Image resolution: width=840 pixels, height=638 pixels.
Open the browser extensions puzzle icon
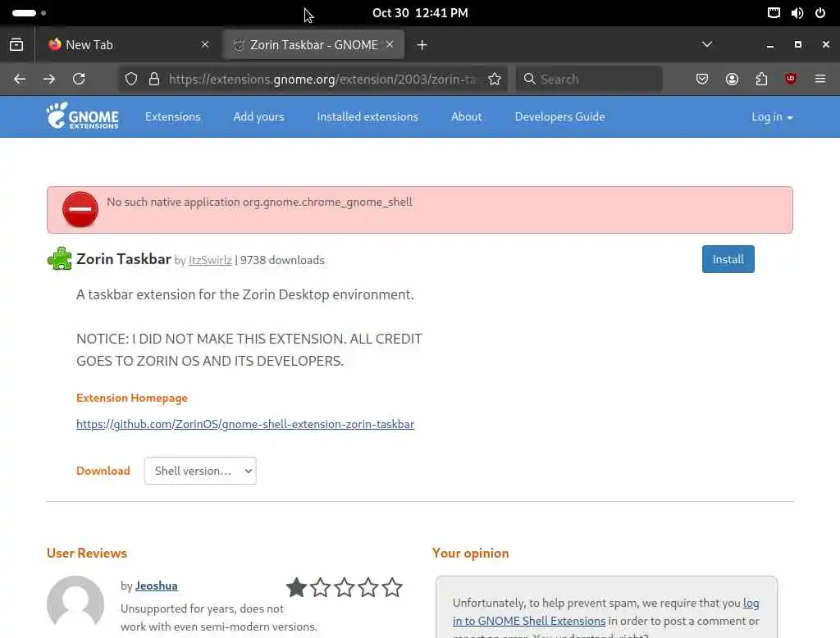[x=761, y=80]
